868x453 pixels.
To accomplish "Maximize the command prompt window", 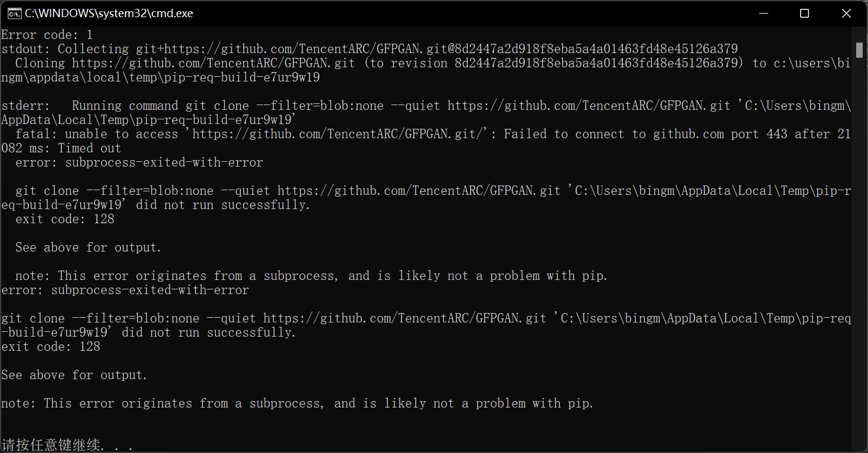I will (x=804, y=13).
